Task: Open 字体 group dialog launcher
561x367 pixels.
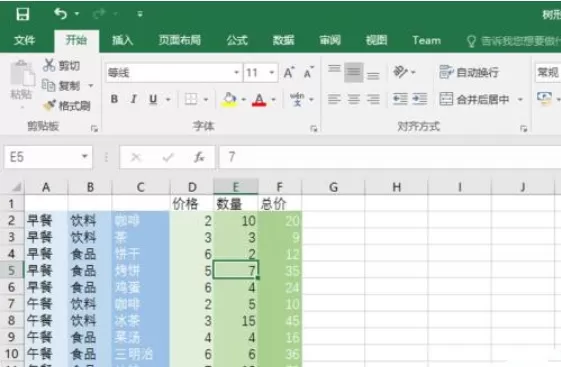Action: (x=314, y=128)
